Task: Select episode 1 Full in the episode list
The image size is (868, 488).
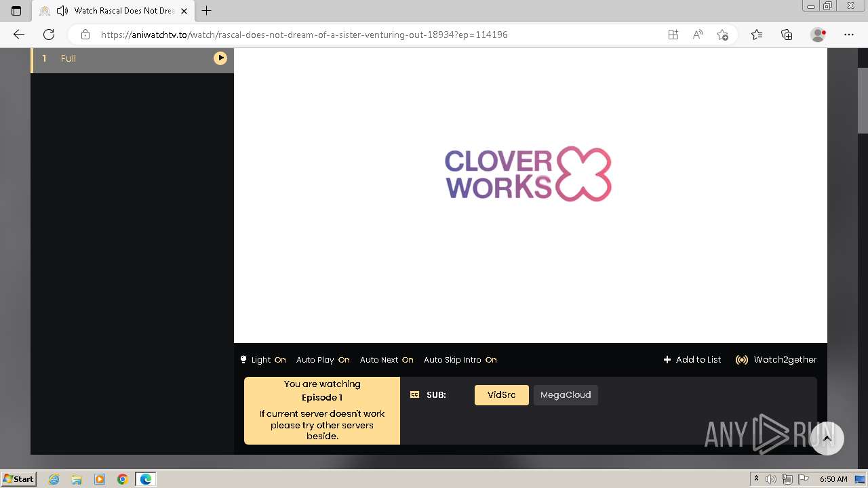Action: [132, 58]
